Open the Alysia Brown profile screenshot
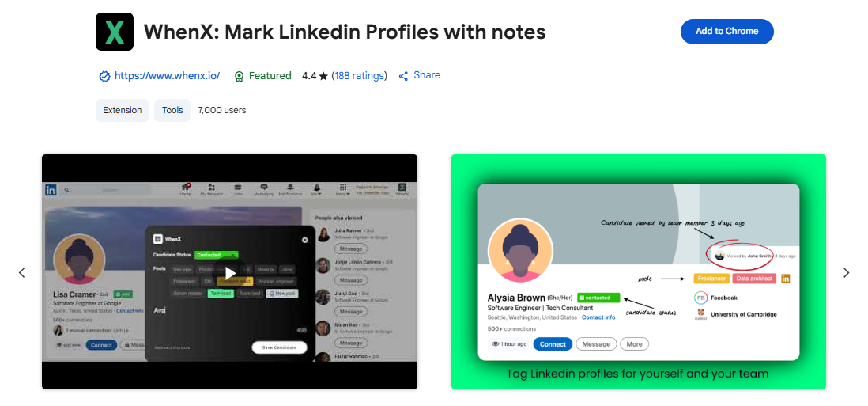Viewport: 868px width, 406px height. [x=638, y=272]
